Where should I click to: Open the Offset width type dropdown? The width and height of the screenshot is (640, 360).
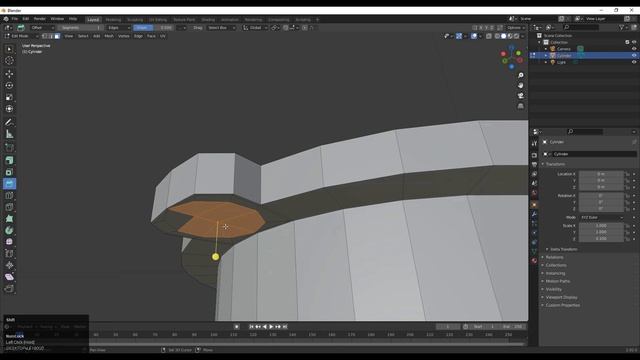point(42,28)
